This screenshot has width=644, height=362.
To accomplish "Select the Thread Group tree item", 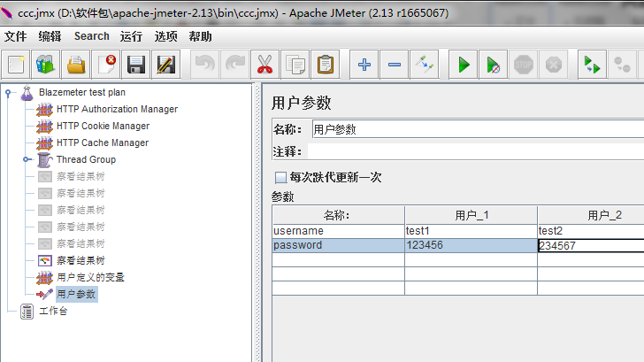I will (x=87, y=160).
